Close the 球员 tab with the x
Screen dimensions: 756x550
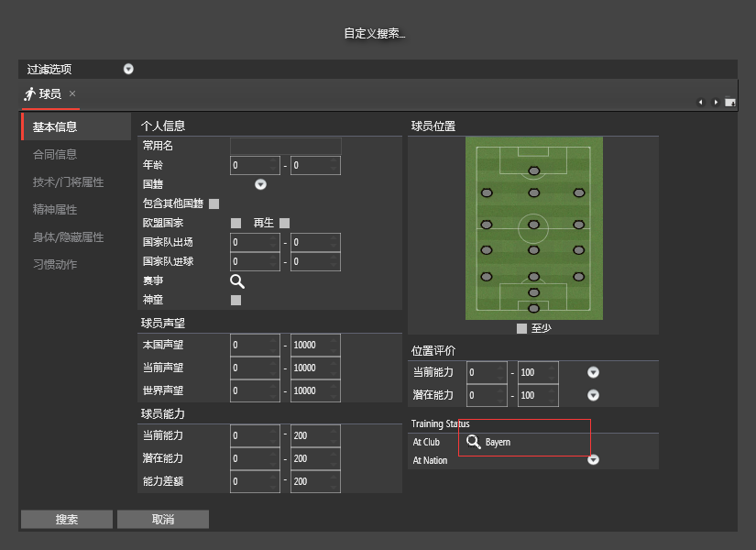click(72, 93)
